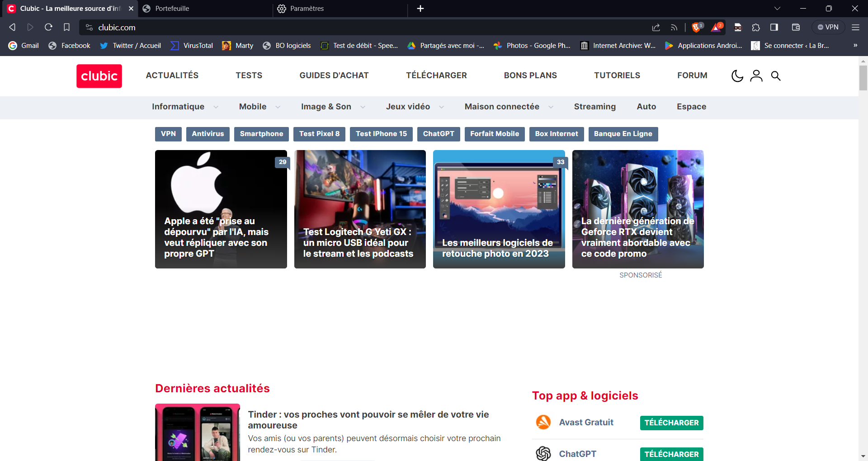Open the tab search dropdown arrow
This screenshot has width=868, height=461.
[778, 8]
